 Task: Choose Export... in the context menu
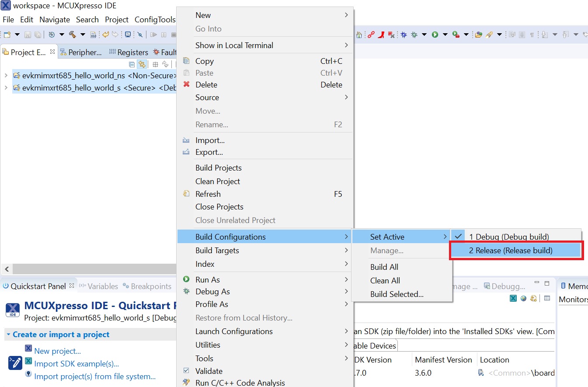pyautogui.click(x=265, y=152)
